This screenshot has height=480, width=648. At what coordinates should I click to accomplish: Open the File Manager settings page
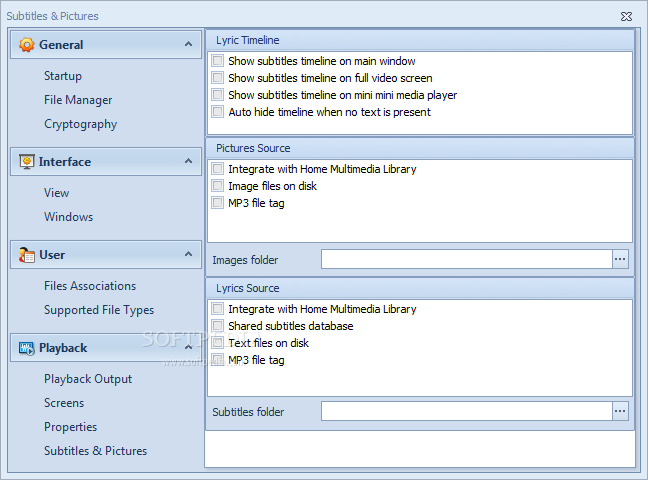click(x=78, y=100)
